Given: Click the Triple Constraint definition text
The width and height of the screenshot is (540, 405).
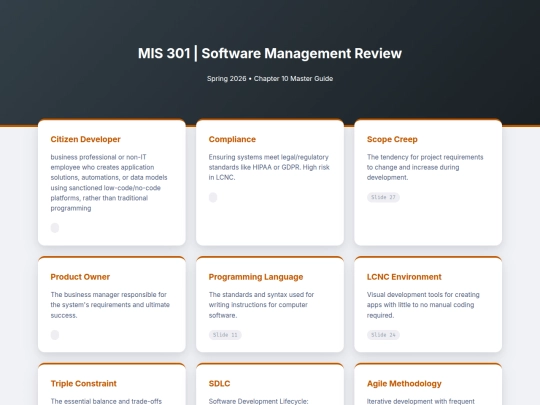Looking at the screenshot, I should (x=106, y=401).
